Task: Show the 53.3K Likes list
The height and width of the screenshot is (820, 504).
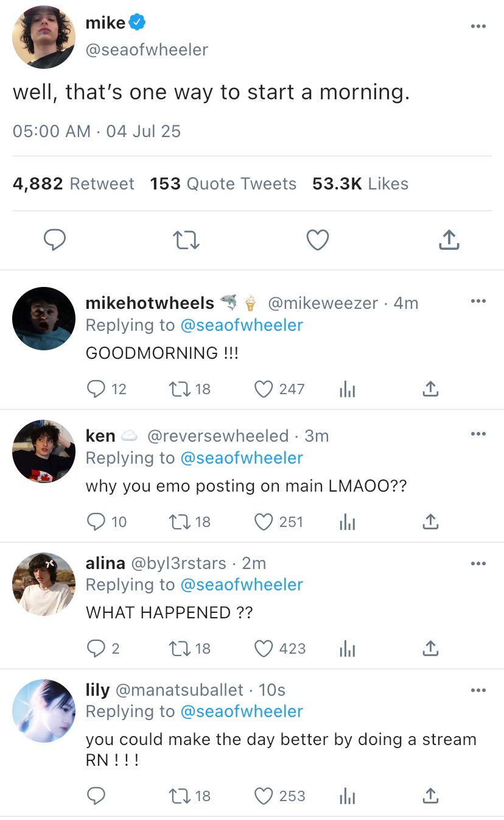Action: click(x=360, y=184)
